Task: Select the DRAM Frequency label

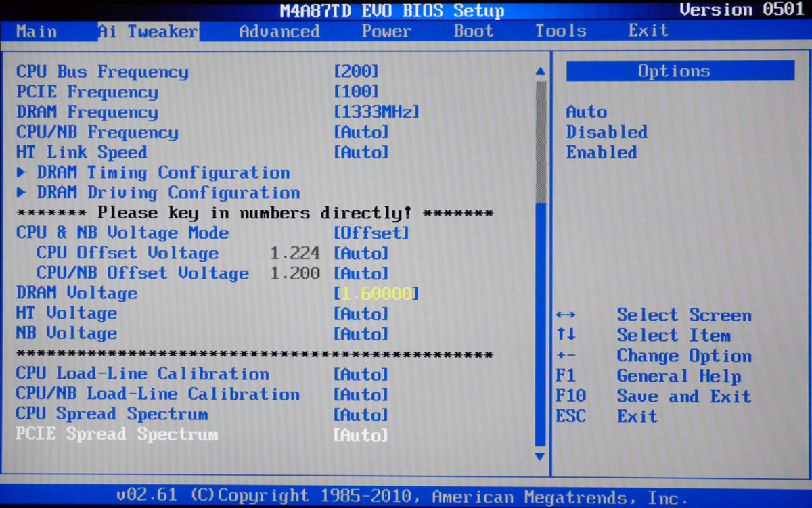Action: coord(87,112)
